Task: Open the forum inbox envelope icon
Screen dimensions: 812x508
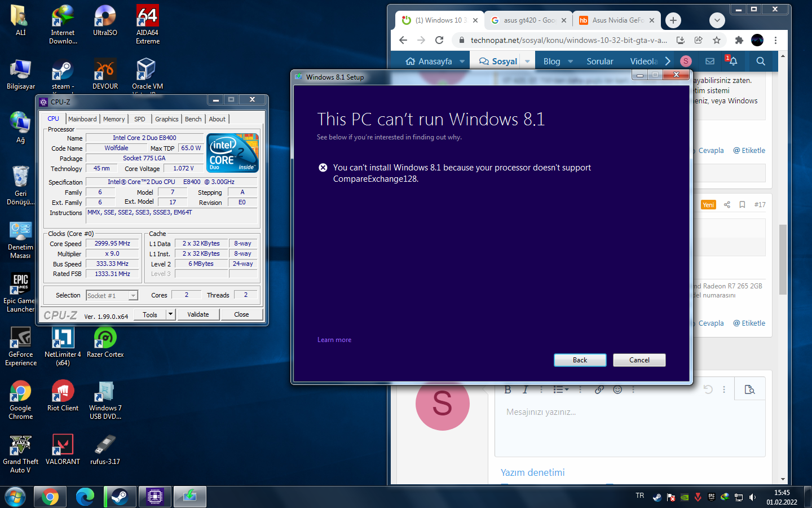Action: [x=710, y=61]
